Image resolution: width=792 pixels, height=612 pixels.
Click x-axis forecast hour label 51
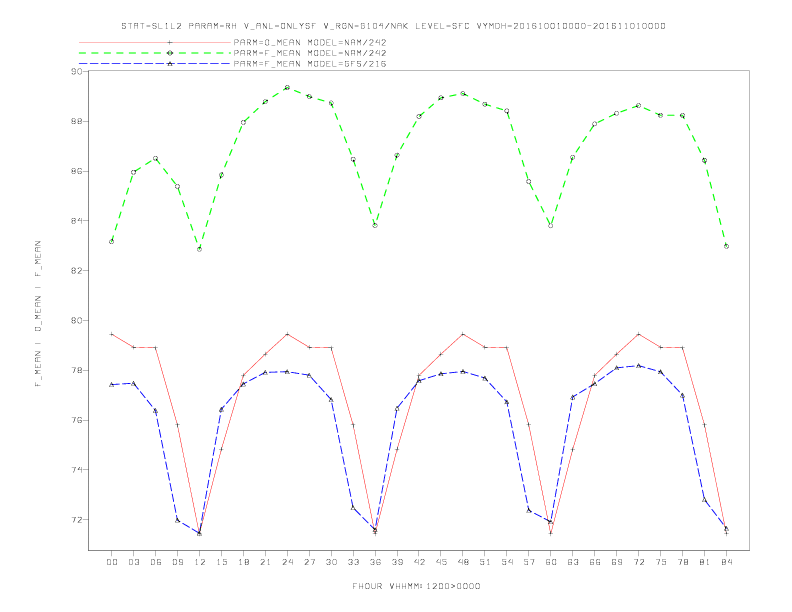pyautogui.click(x=485, y=562)
